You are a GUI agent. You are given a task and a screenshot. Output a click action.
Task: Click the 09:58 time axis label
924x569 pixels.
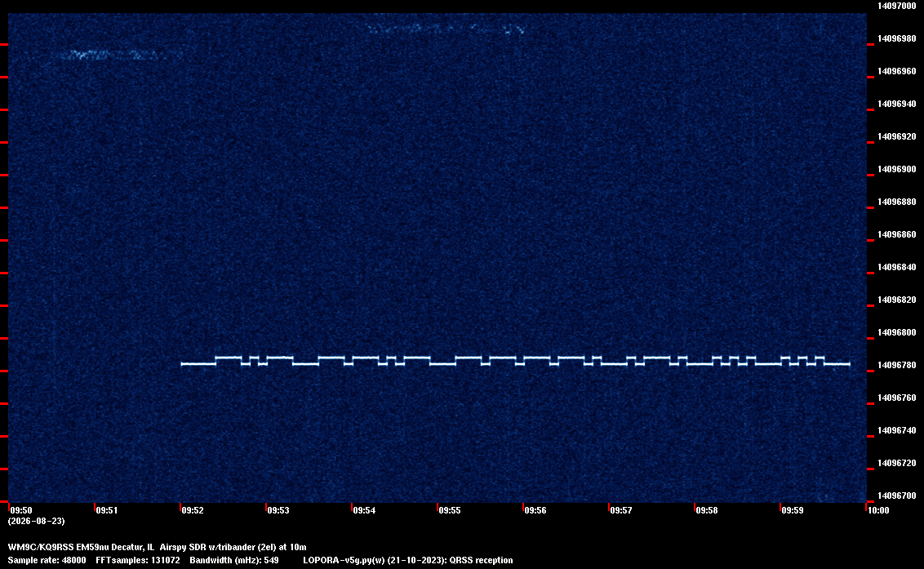coord(707,510)
